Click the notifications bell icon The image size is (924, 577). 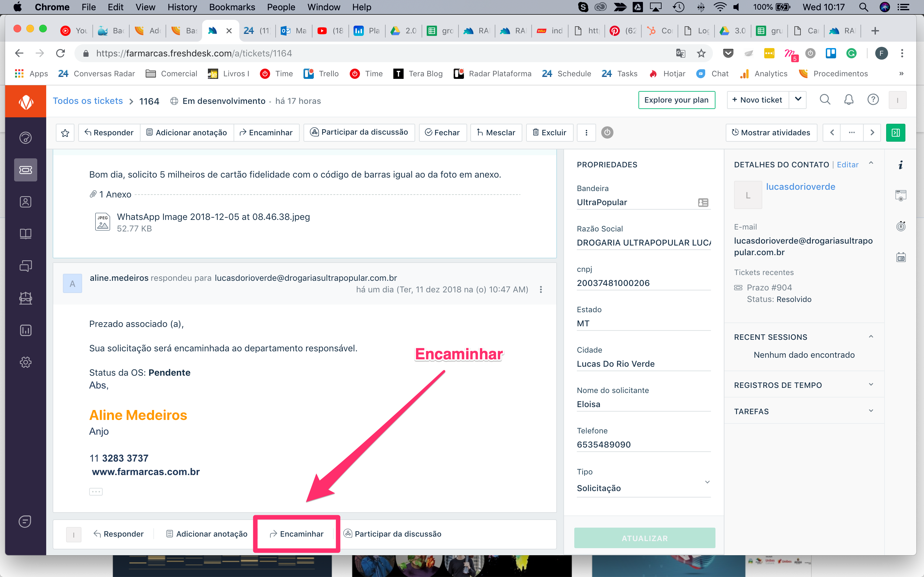(848, 100)
